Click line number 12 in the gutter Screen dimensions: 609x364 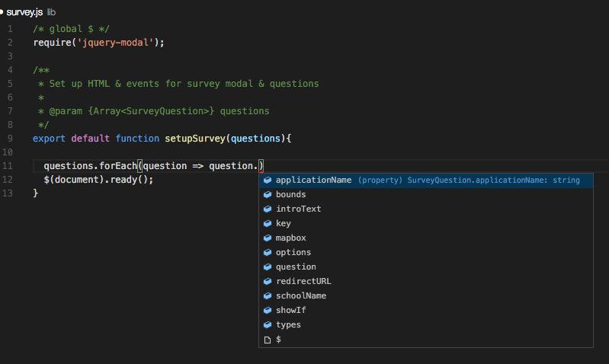pos(8,180)
